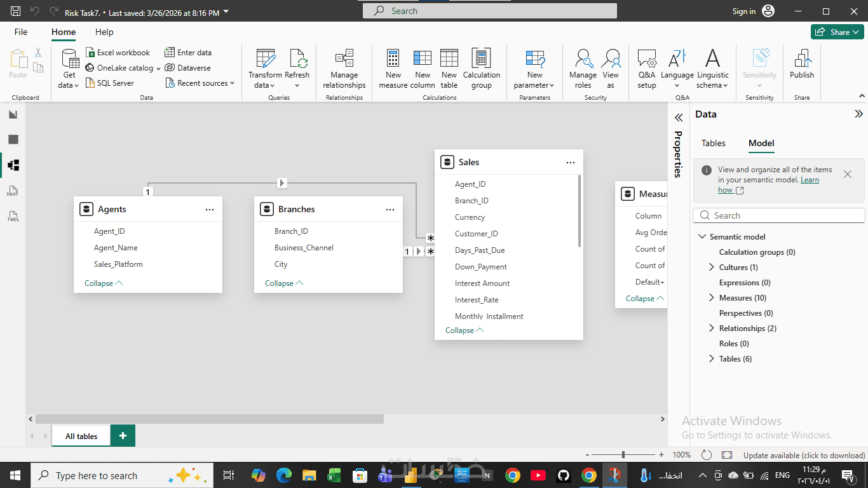Image resolution: width=868 pixels, height=488 pixels.
Task: Select the All tables layout tab
Action: pos(81,436)
